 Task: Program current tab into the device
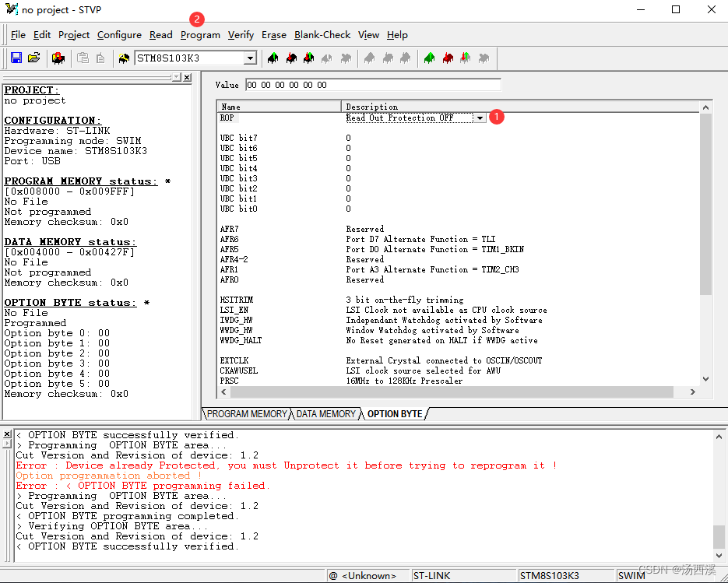(x=290, y=58)
